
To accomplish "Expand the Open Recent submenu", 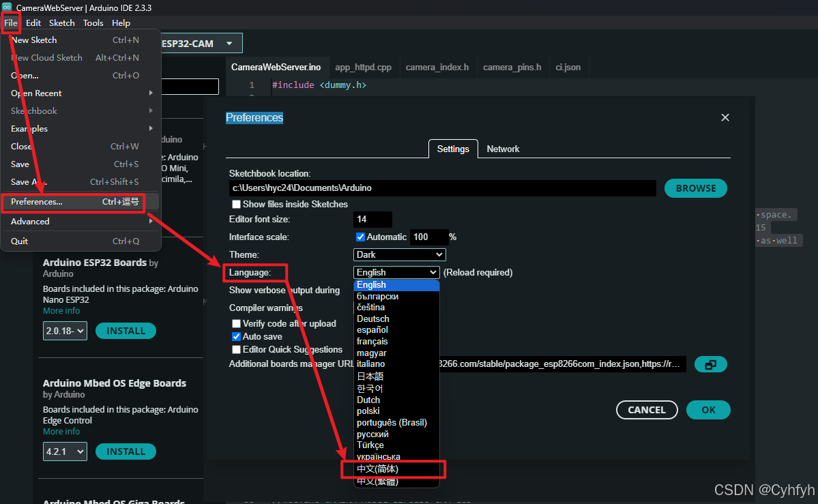I will pyautogui.click(x=81, y=93).
